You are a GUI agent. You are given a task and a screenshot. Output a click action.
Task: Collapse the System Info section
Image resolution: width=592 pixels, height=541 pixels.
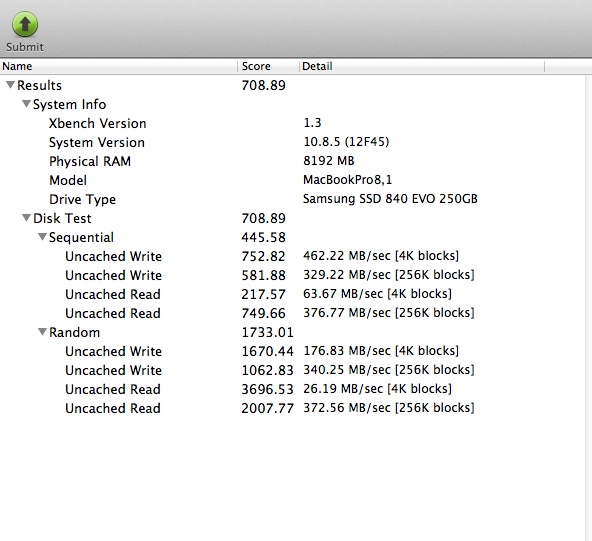coord(26,104)
